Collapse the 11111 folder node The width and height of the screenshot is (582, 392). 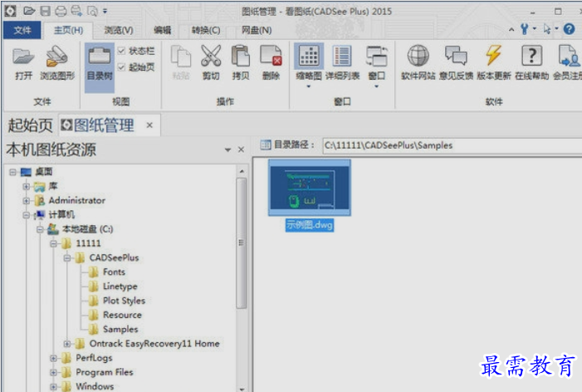pyautogui.click(x=53, y=243)
